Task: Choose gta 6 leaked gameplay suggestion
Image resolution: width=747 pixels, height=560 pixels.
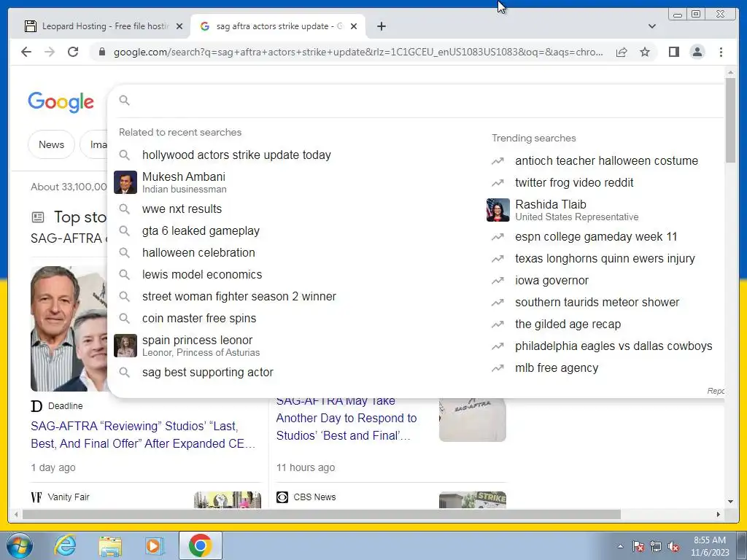Action: (x=201, y=231)
